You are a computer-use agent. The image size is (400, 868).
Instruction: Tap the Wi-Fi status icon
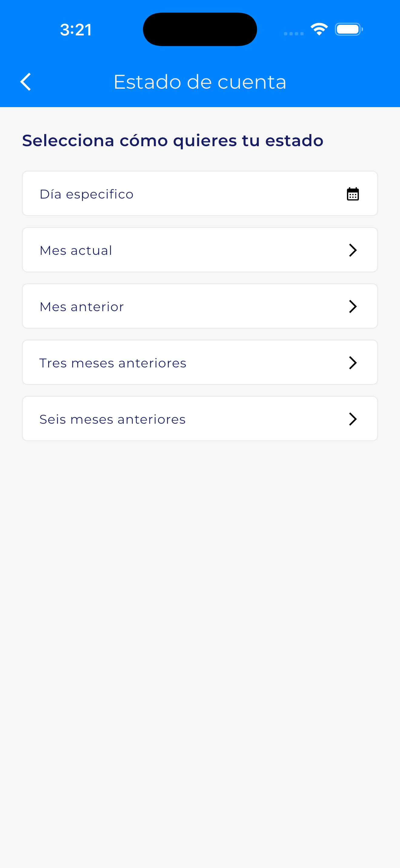(x=319, y=29)
